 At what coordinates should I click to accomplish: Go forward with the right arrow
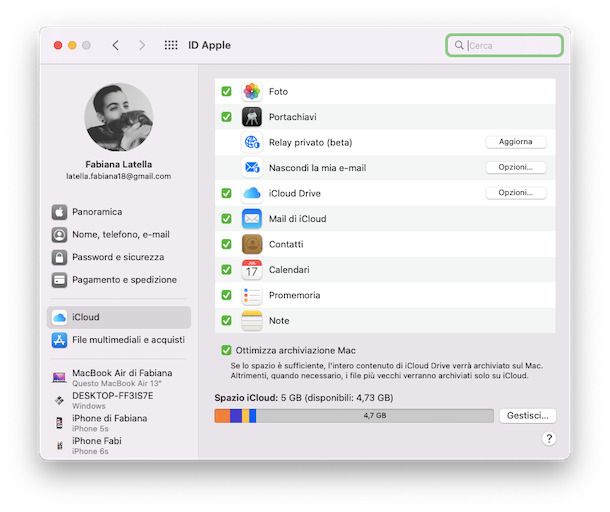(x=142, y=45)
